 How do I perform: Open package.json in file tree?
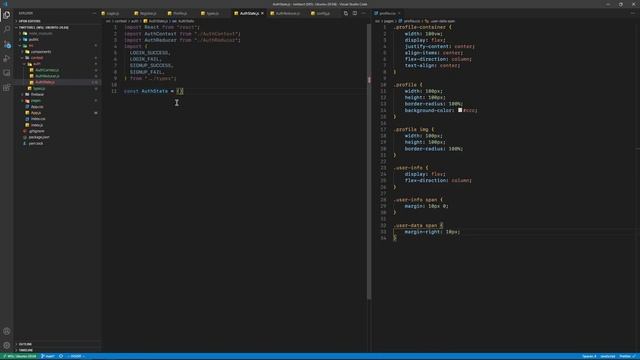point(39,137)
